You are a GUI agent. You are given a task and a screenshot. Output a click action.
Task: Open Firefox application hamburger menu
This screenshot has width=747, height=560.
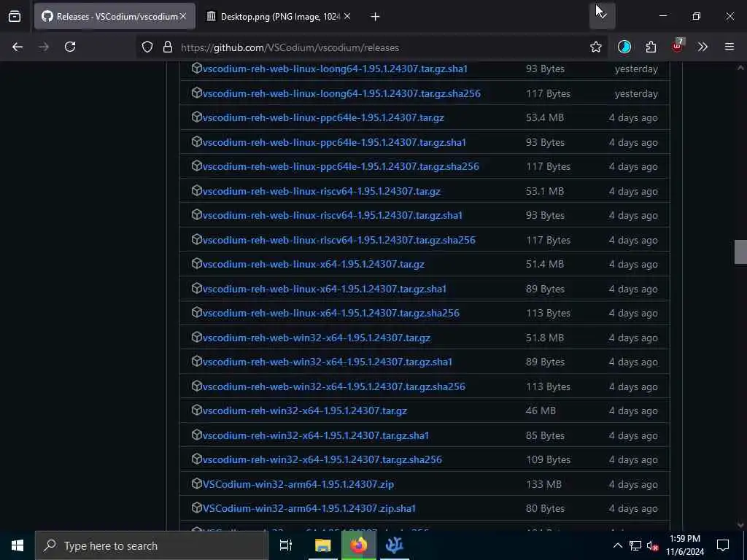click(x=729, y=47)
